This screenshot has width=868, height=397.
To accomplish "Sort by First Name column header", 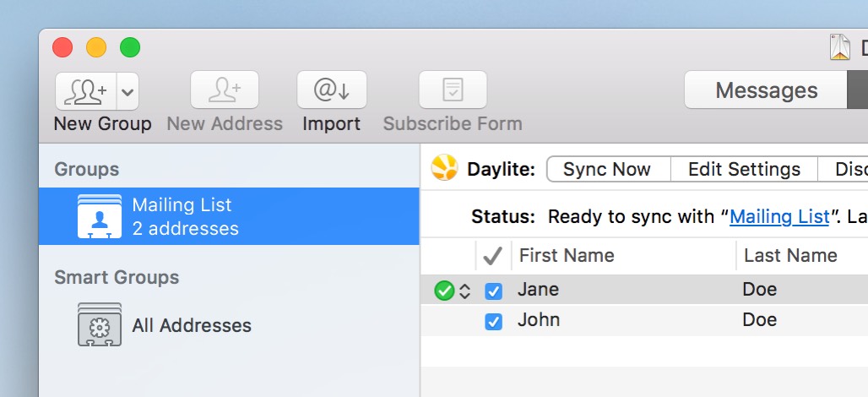I will tap(624, 255).
